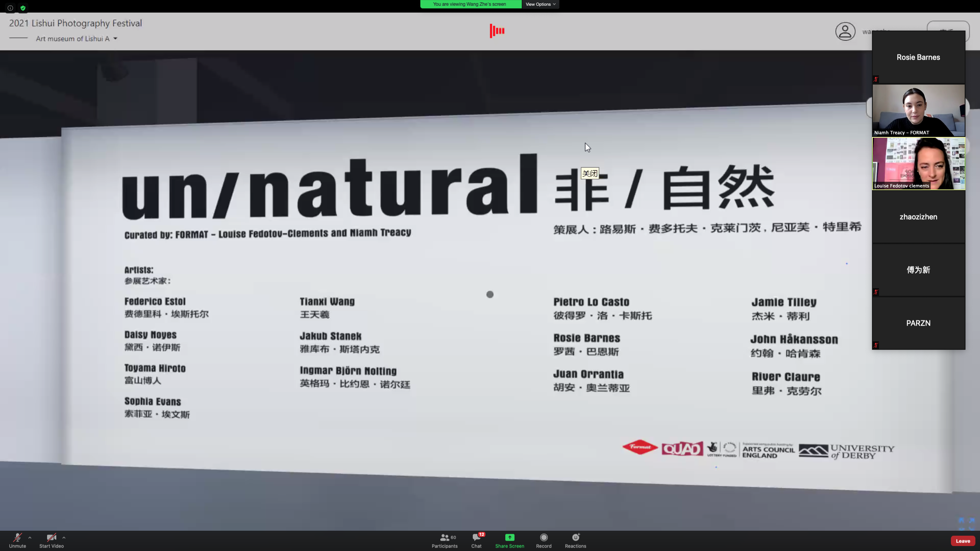980x551 pixels.
Task: Open the Reactions emoji icon
Action: [575, 538]
